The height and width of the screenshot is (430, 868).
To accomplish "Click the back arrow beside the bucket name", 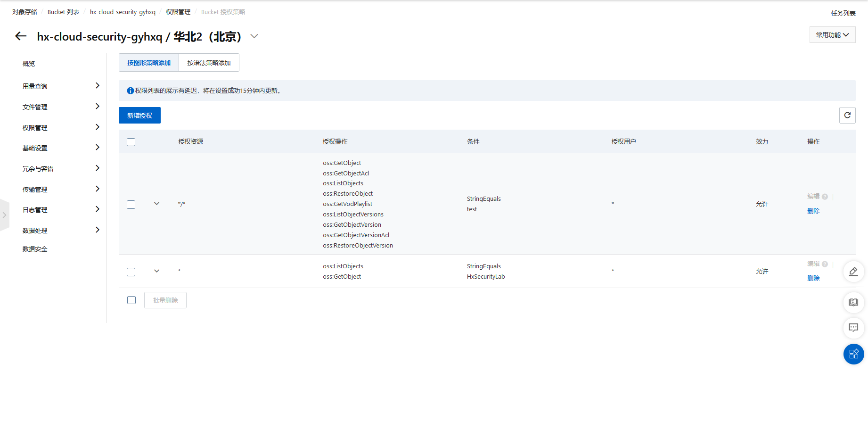I will coord(21,36).
